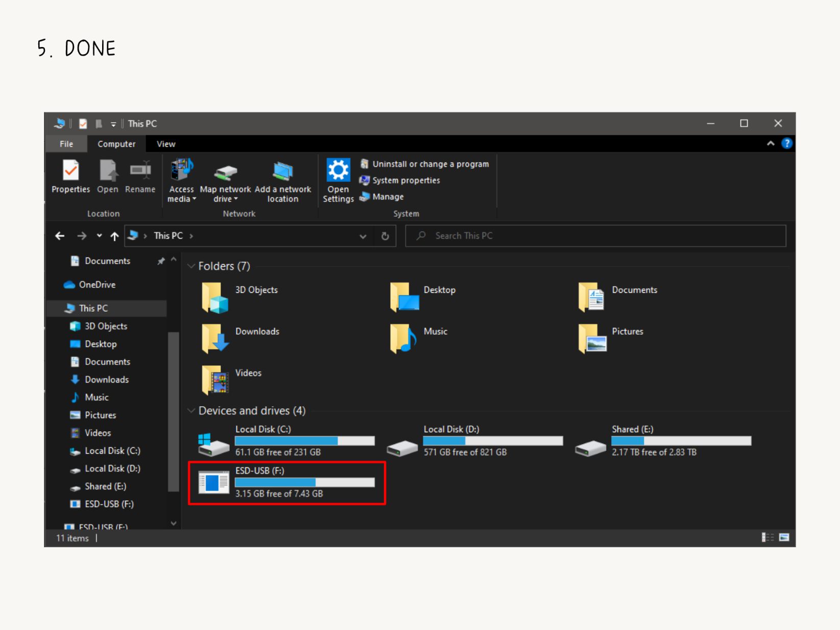Click the Open ribbon icon
840x630 pixels.
pos(108,176)
